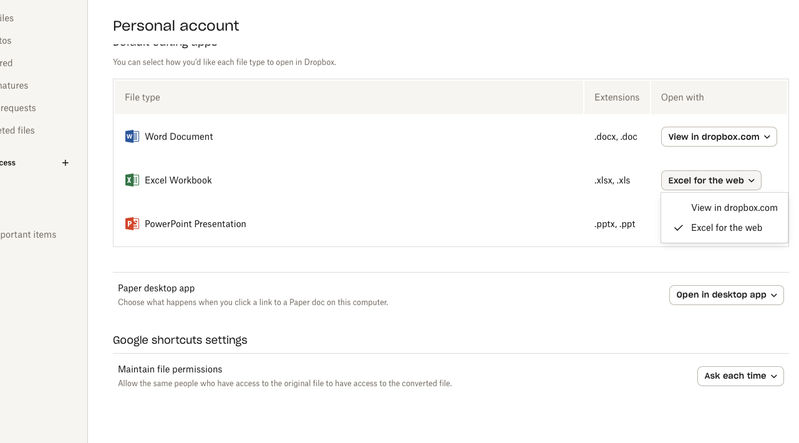Click the 'Open with' column header

coord(682,98)
